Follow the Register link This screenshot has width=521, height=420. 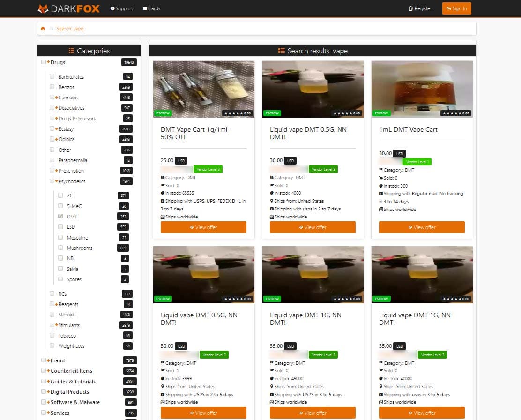423,8
